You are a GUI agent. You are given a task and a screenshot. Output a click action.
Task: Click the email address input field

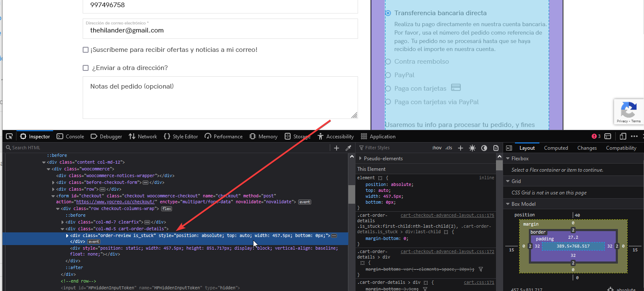220,28
